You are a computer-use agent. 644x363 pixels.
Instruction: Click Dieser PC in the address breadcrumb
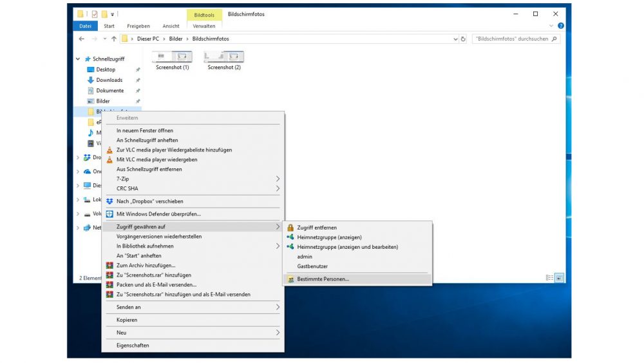[148, 39]
